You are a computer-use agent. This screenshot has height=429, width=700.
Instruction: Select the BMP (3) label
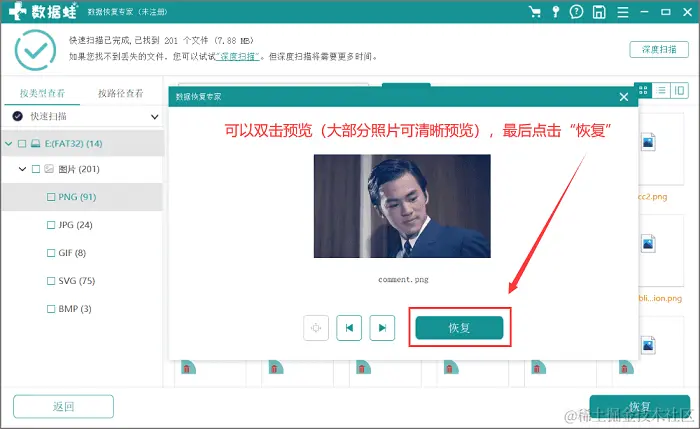point(75,308)
